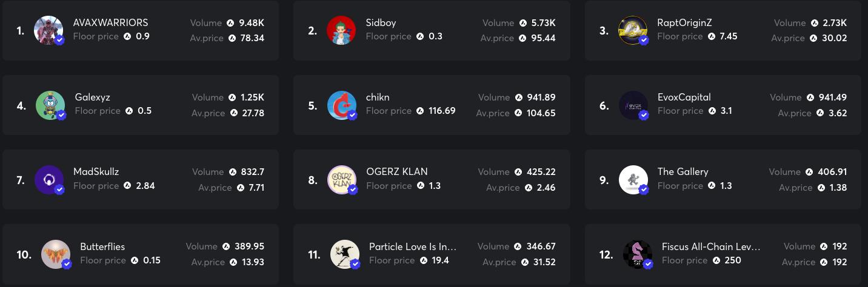868x287 pixels.
Task: Select the RaptOriginZ avatar icon
Action: 633,30
